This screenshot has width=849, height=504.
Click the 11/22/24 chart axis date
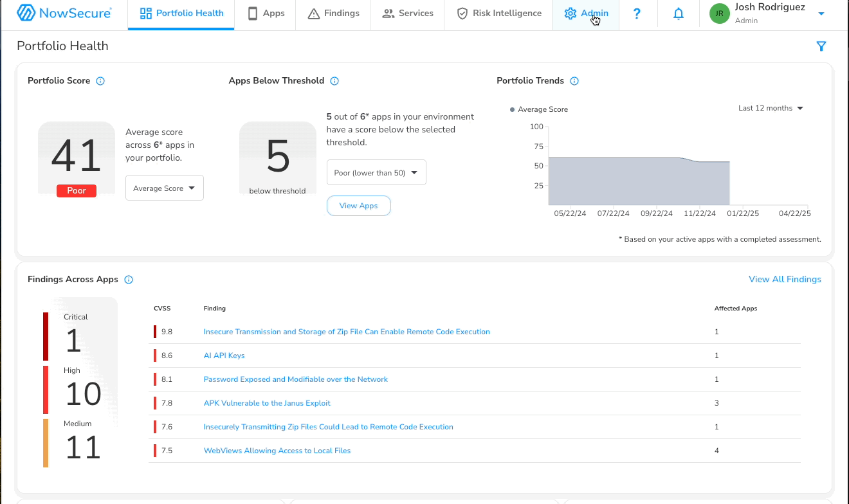point(699,213)
